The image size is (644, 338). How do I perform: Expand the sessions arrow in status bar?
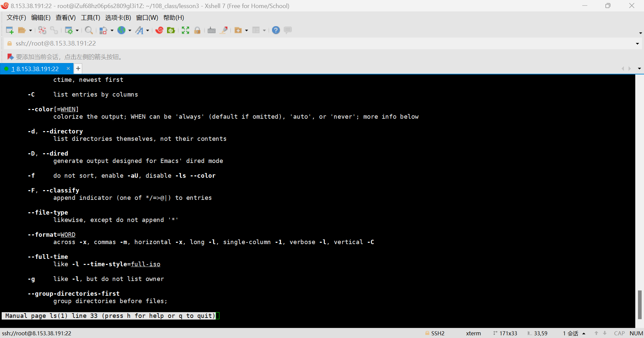tap(584, 334)
